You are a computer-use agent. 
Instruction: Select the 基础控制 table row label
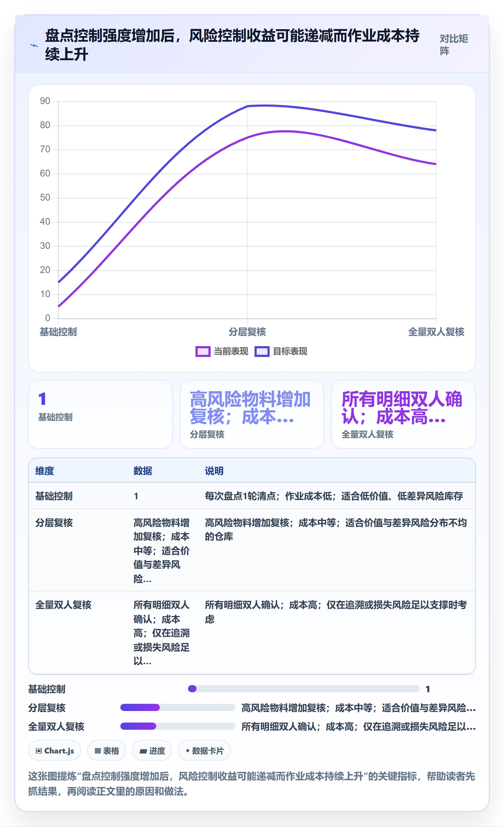54,496
